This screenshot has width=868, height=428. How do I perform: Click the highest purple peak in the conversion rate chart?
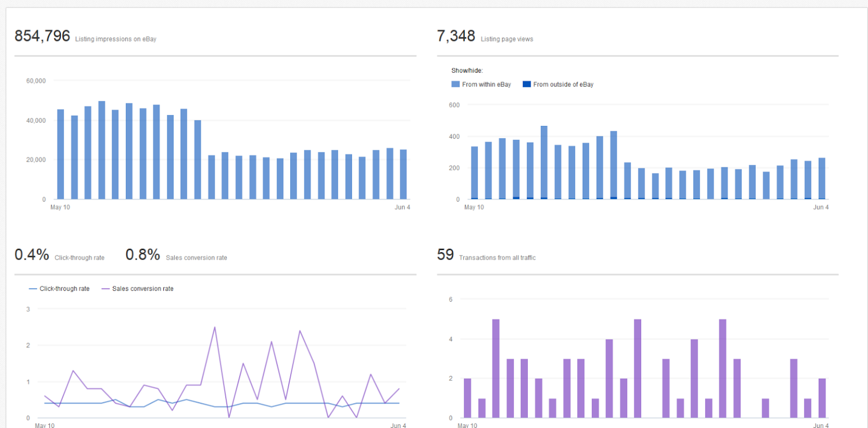tap(215, 327)
